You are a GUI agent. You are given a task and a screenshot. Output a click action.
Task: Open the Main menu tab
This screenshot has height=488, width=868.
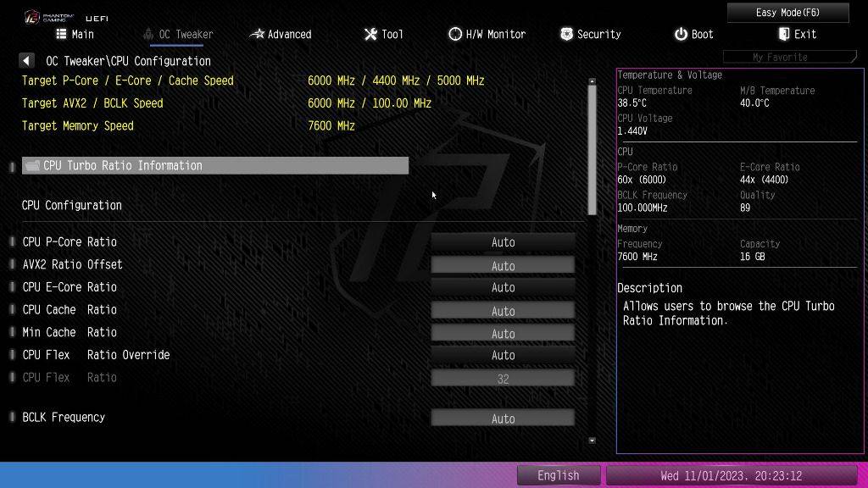(75, 34)
